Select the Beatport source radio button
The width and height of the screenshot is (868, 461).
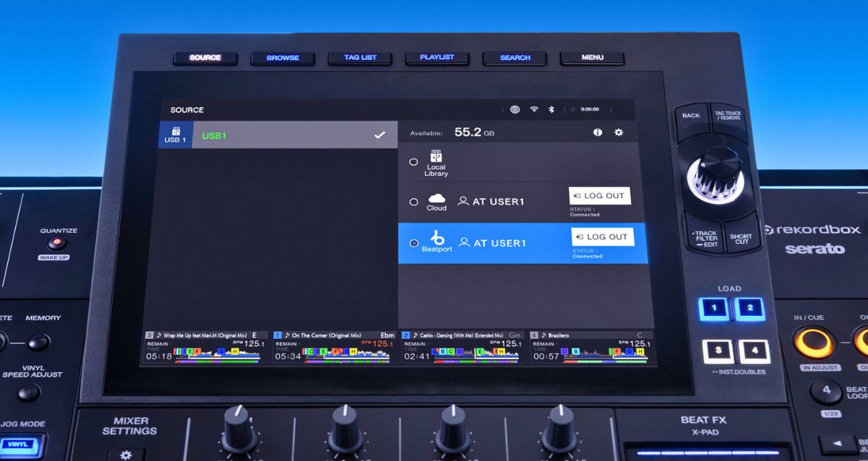pyautogui.click(x=414, y=243)
